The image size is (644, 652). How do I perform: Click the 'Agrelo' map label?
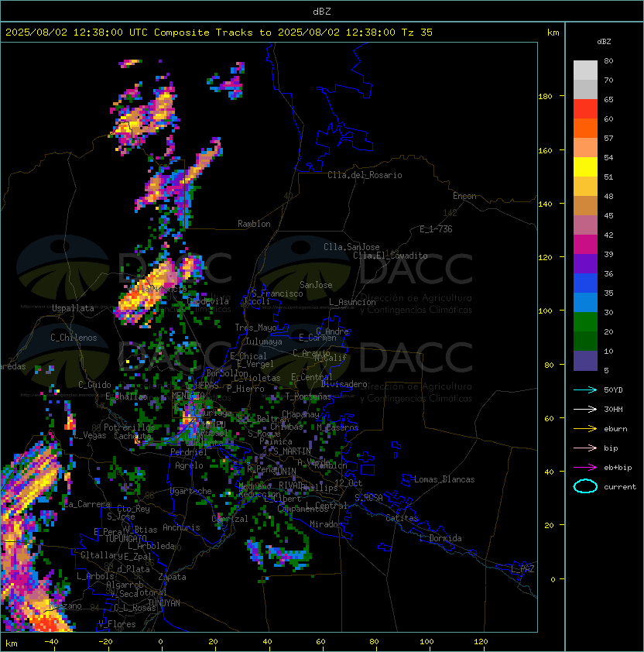tap(189, 465)
